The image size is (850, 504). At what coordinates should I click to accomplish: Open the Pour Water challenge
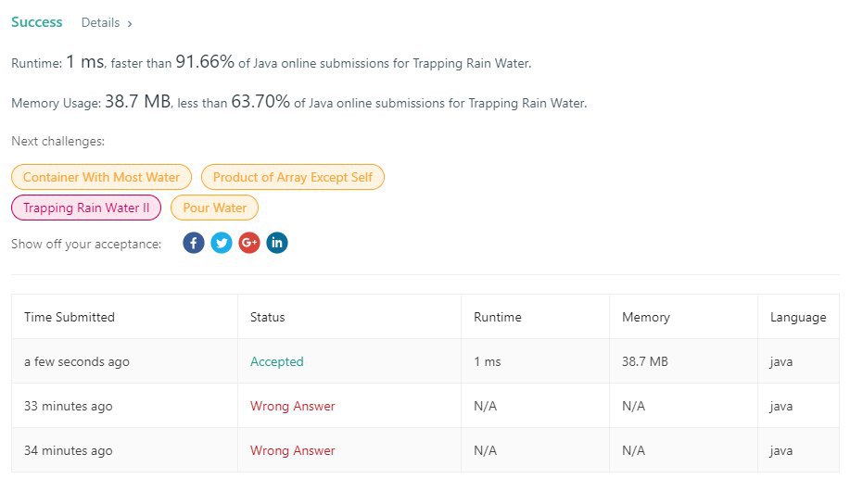point(215,208)
